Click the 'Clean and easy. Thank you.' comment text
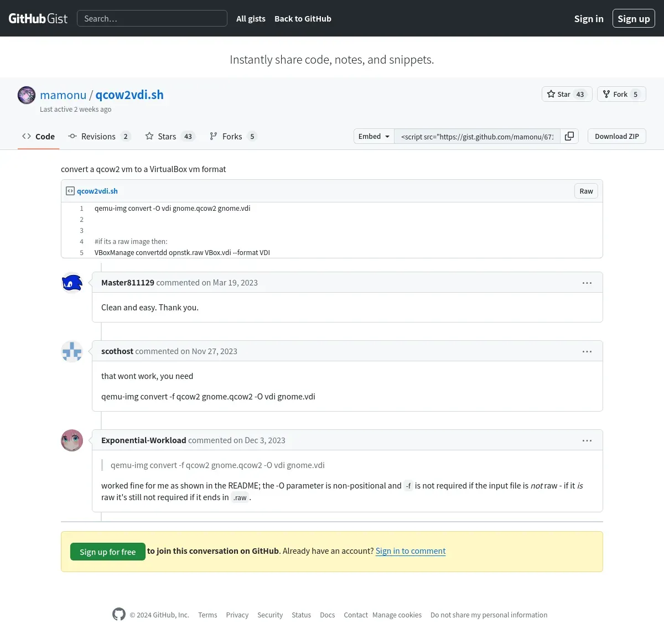The image size is (664, 644). (150, 308)
